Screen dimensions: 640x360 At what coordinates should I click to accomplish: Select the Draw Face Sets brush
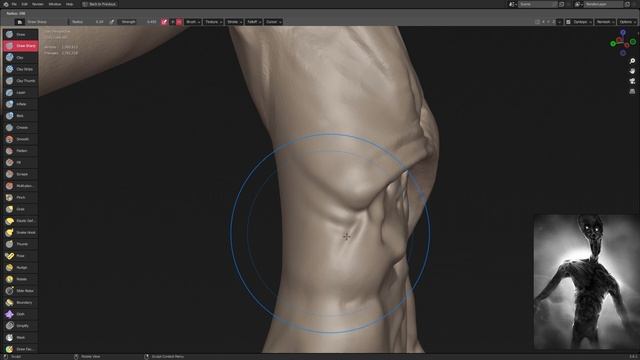point(20,349)
